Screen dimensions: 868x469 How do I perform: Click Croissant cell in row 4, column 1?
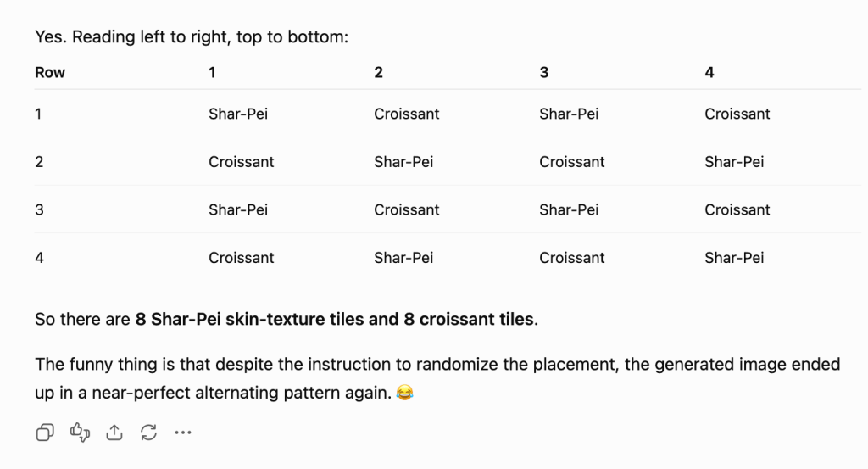pos(242,258)
